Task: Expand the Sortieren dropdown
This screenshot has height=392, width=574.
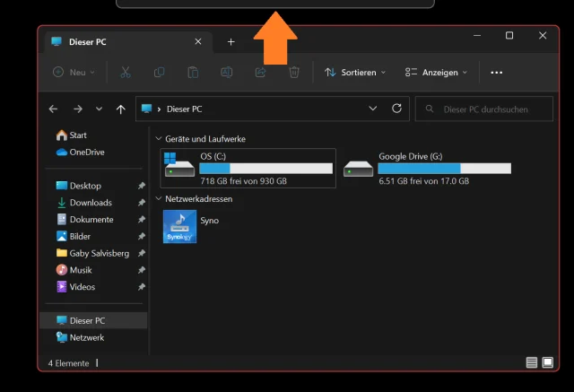Action: click(x=355, y=73)
